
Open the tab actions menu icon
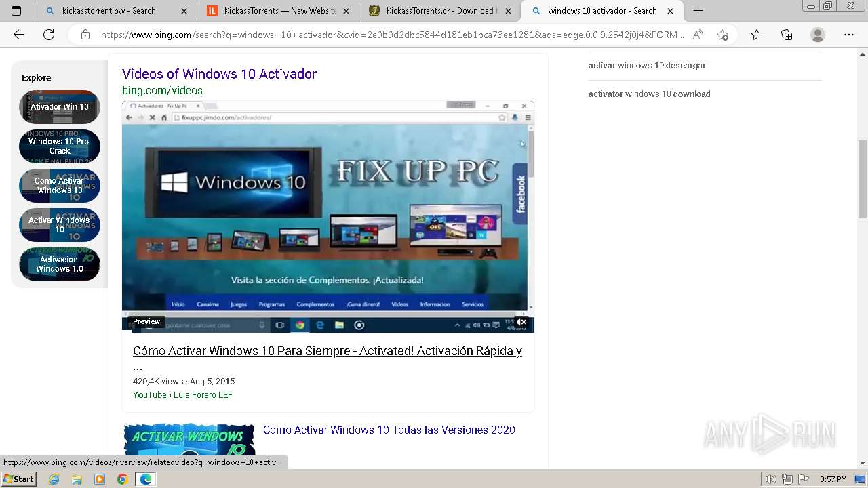click(16, 11)
